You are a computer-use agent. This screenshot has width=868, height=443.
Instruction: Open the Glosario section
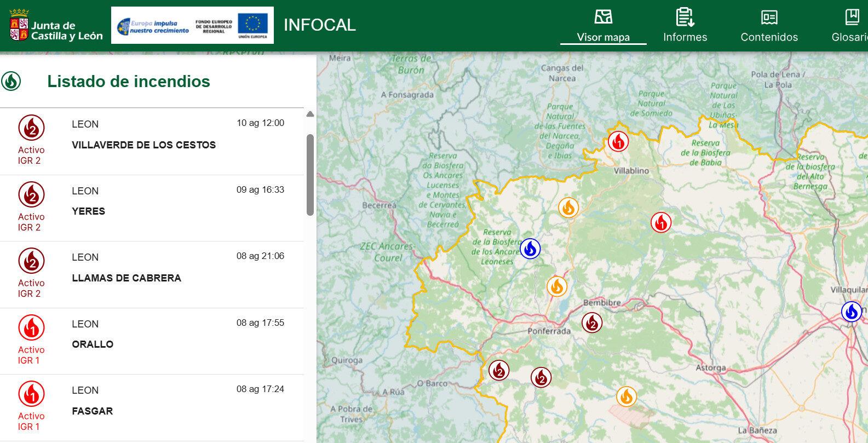coord(850,26)
